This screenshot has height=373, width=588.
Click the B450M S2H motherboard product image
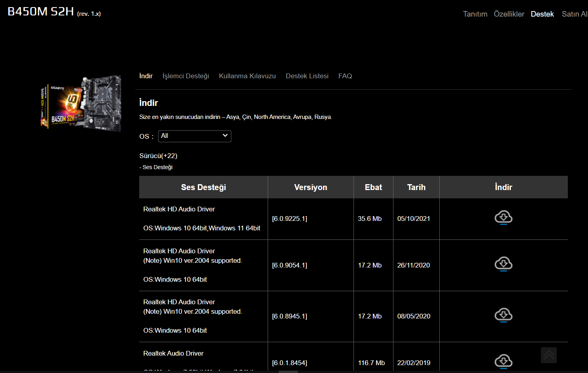(x=81, y=103)
